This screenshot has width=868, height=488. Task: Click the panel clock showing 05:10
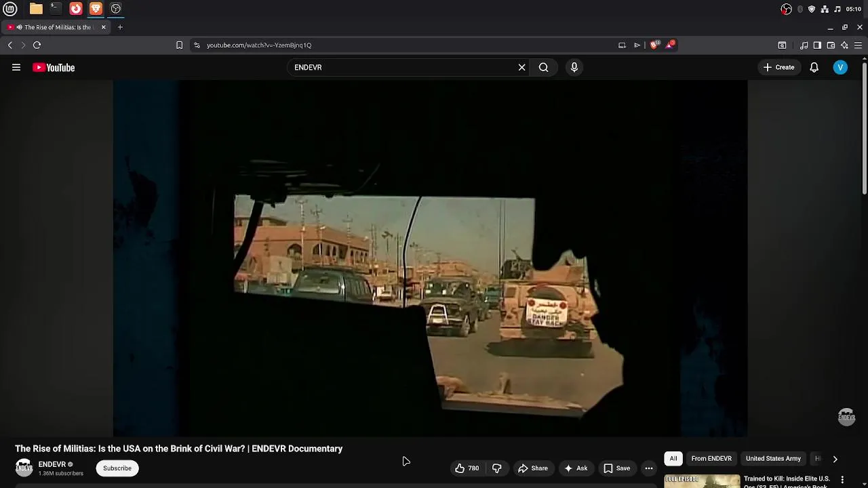click(854, 9)
